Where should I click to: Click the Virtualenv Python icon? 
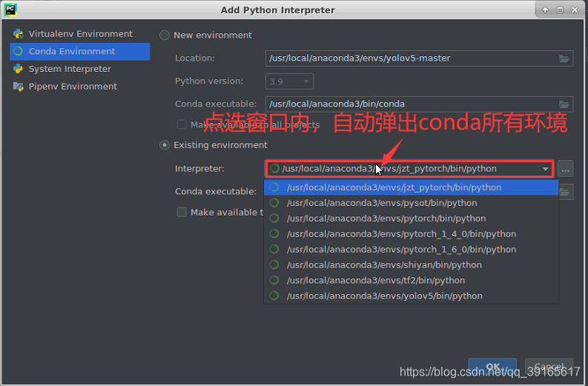[x=18, y=34]
